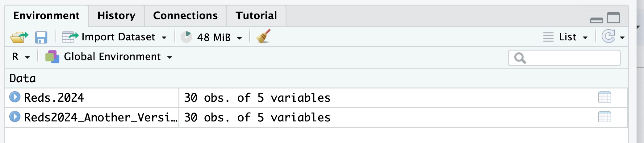This screenshot has height=143, width=644.
Task: View Reds.2024 data using its table icon
Action: pos(604,97)
